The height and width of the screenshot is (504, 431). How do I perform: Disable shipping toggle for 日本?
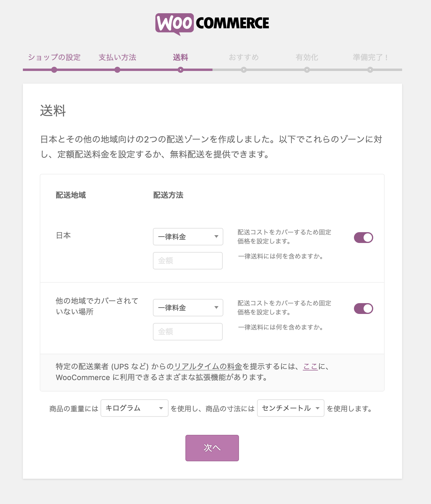[364, 238]
